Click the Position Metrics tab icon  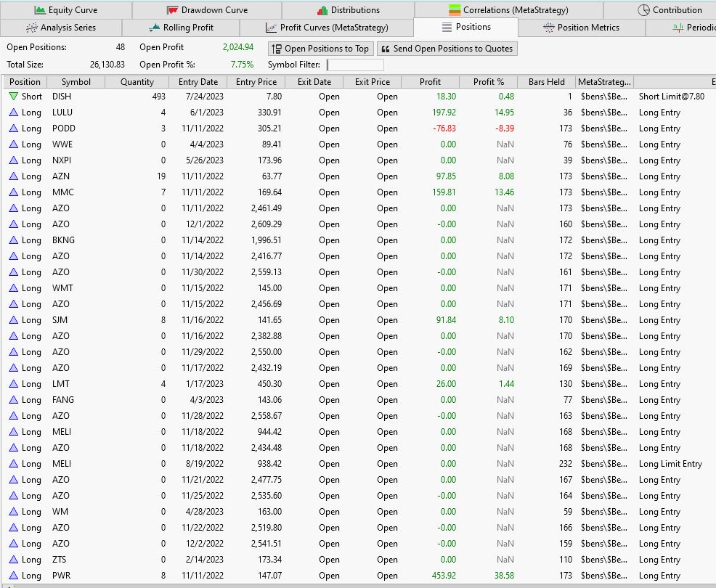tap(549, 28)
